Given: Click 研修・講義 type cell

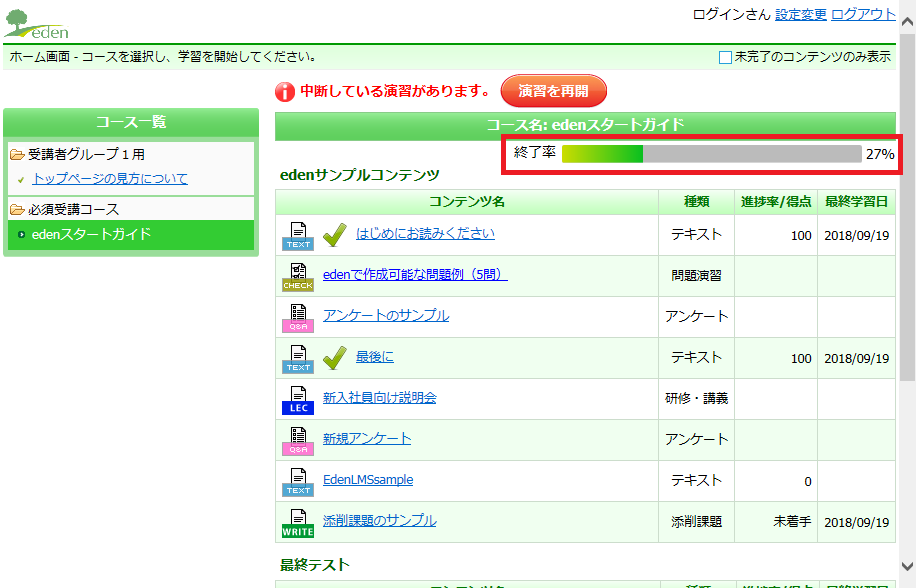Looking at the screenshot, I should [696, 399].
